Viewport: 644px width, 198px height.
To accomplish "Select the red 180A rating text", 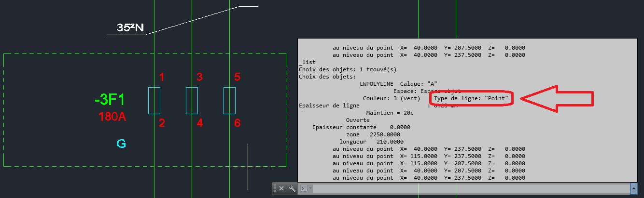I will [x=112, y=117].
